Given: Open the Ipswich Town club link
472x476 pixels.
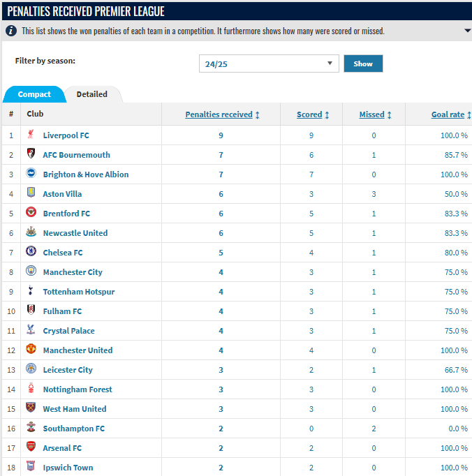Looking at the screenshot, I should click(68, 468).
